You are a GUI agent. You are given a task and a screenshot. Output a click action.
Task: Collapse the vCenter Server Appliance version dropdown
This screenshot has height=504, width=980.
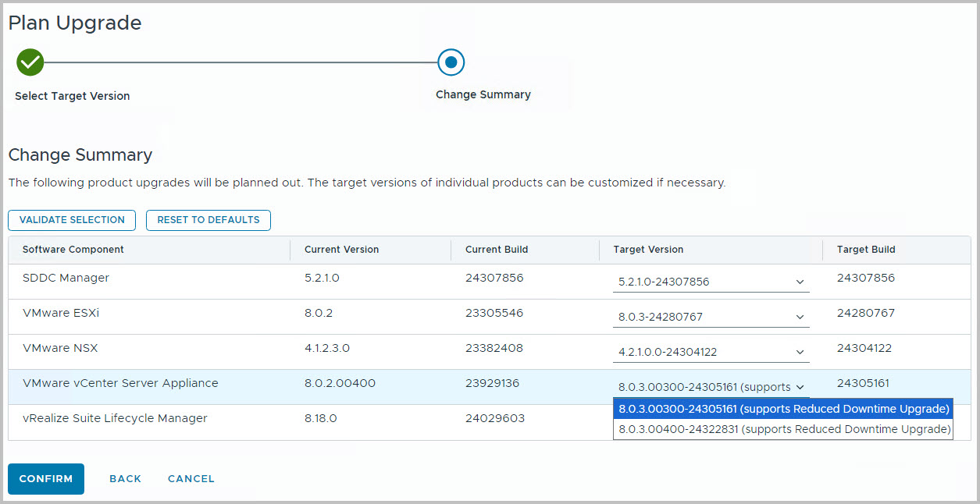711,387
